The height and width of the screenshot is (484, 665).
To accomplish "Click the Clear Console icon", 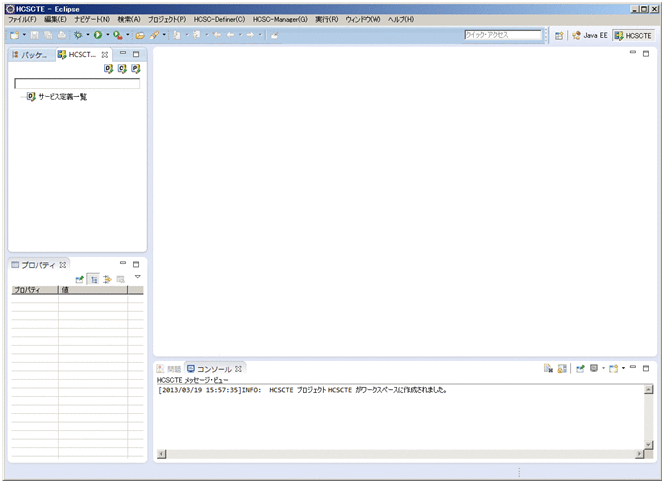I will pos(548,368).
